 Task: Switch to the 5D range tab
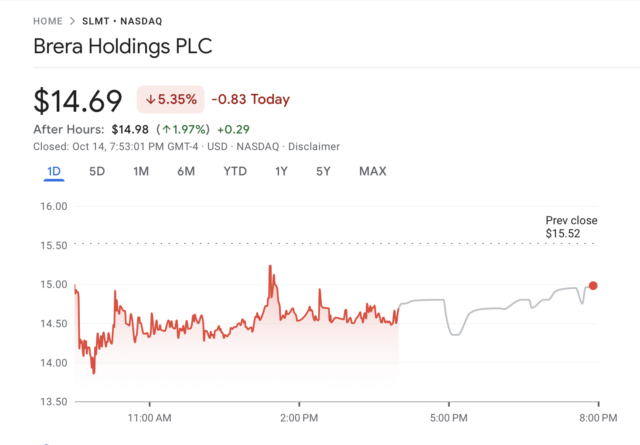[x=97, y=171]
